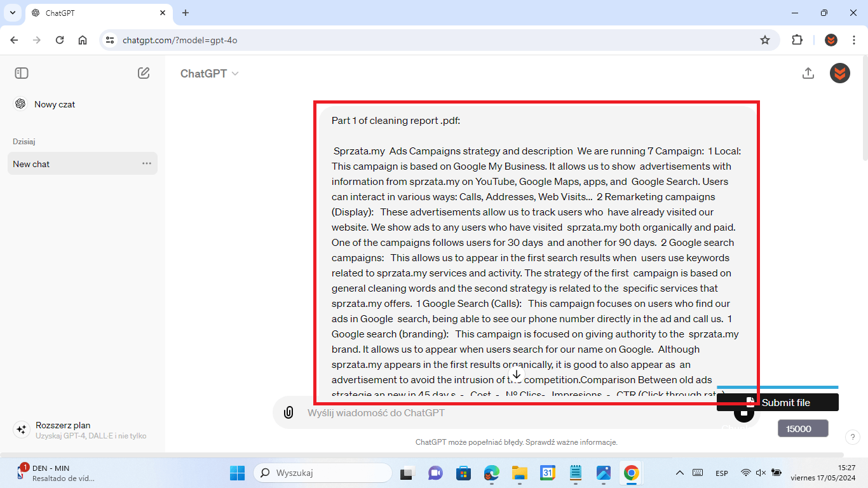Click the Dzisiaj section label
868x488 pixels.
24,142
